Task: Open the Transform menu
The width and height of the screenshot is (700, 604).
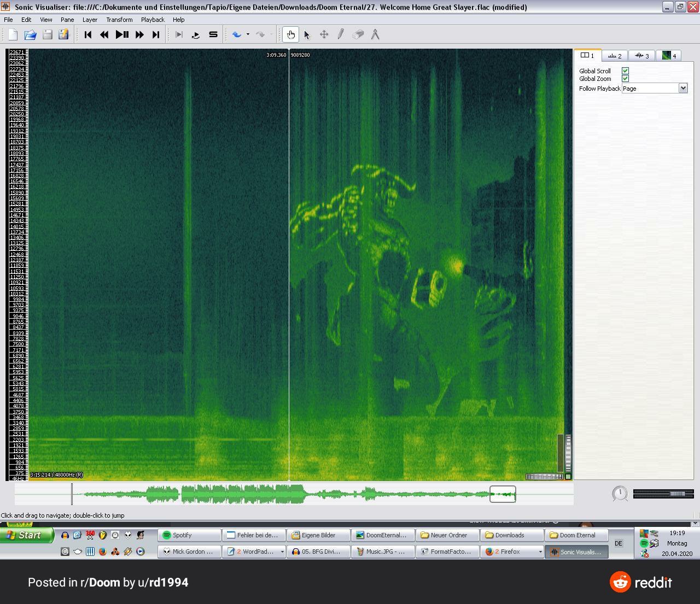Action: pos(119,20)
